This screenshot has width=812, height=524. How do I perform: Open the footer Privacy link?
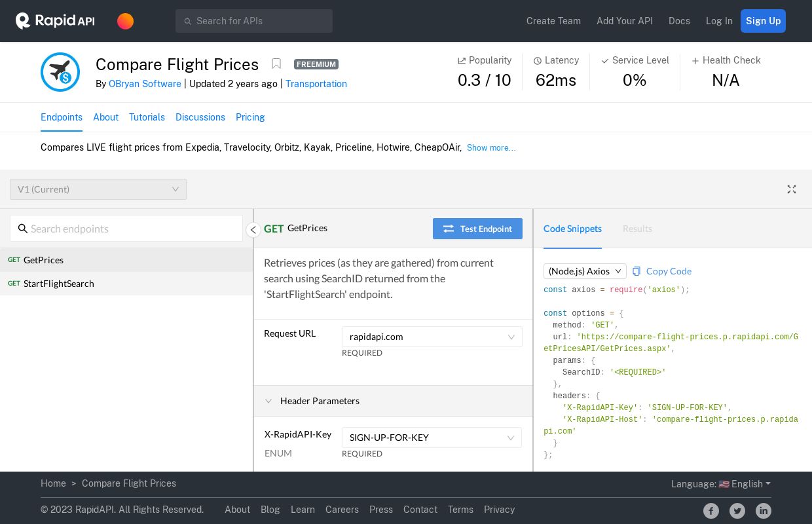click(499, 510)
